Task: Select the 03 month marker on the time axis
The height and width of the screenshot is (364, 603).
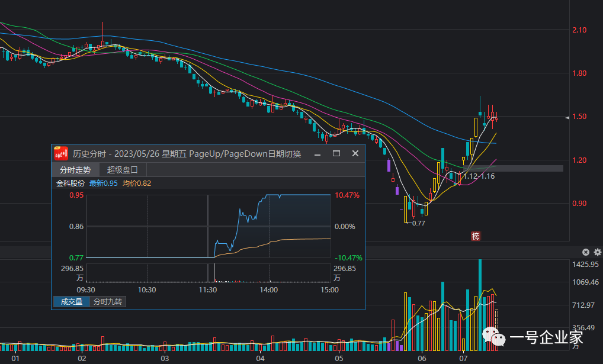Action: [165, 359]
